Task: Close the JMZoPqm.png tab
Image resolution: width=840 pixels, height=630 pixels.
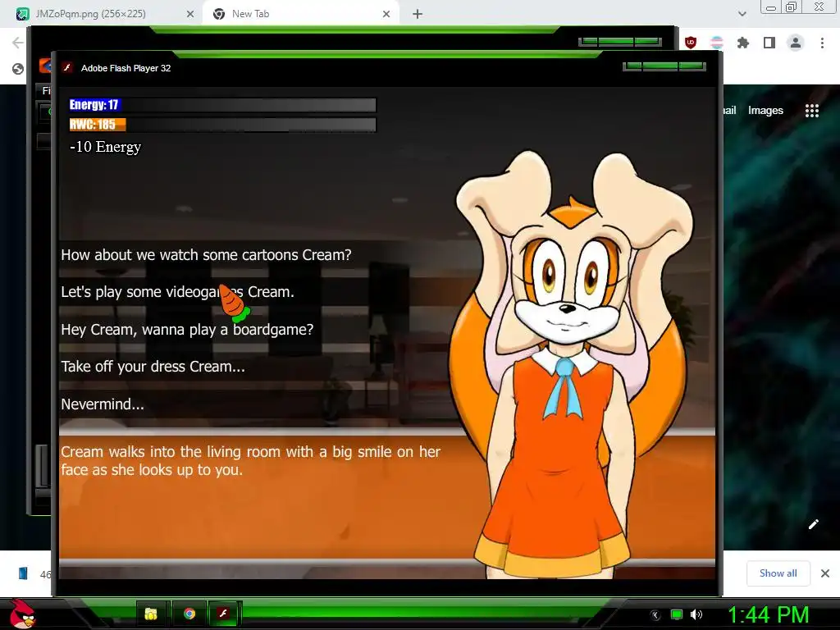Action: [x=190, y=15]
